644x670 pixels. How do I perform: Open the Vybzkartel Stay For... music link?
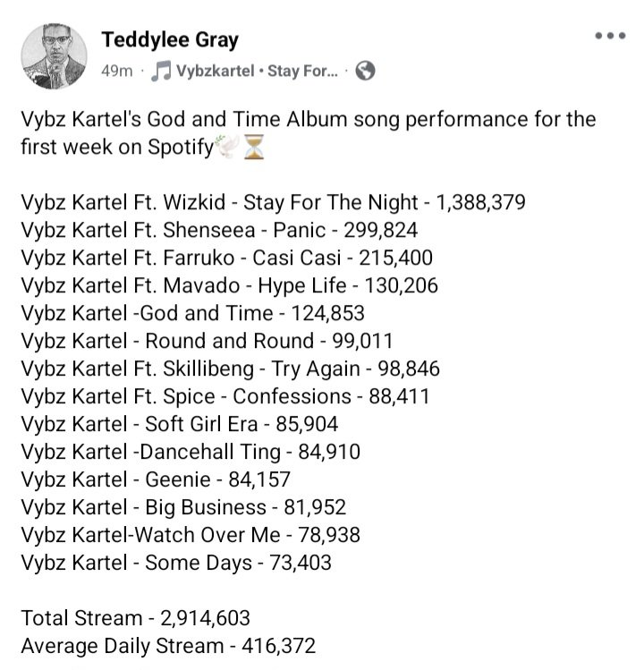[257, 71]
